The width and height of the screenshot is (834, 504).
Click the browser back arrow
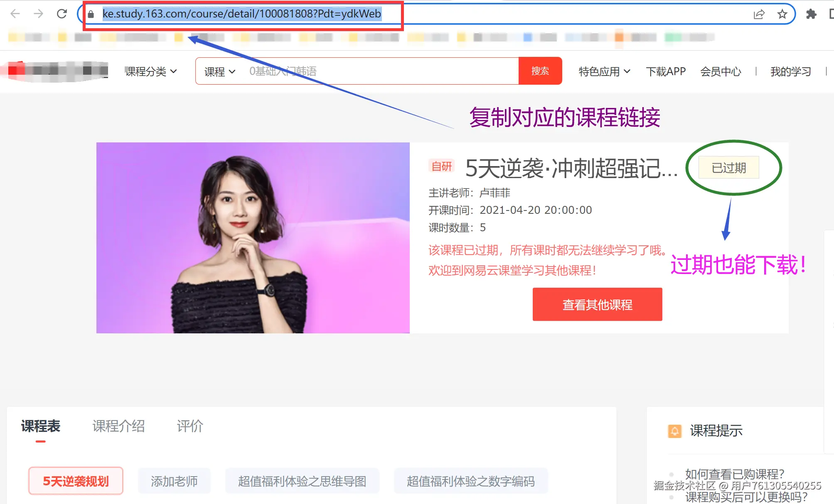15,14
